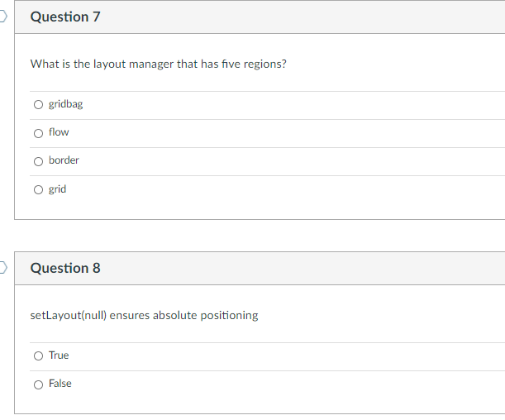Click the 'border' answer label text
The height and width of the screenshot is (420, 505).
point(64,160)
